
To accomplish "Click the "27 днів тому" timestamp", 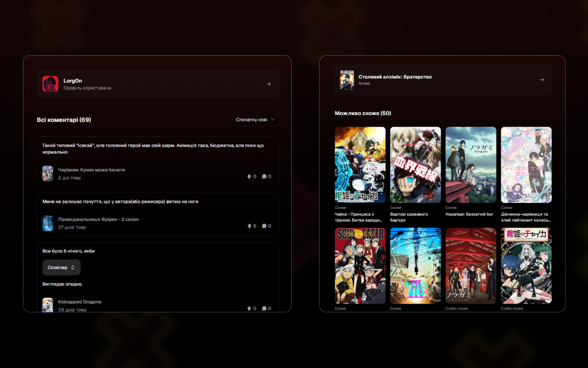I will 72,227.
